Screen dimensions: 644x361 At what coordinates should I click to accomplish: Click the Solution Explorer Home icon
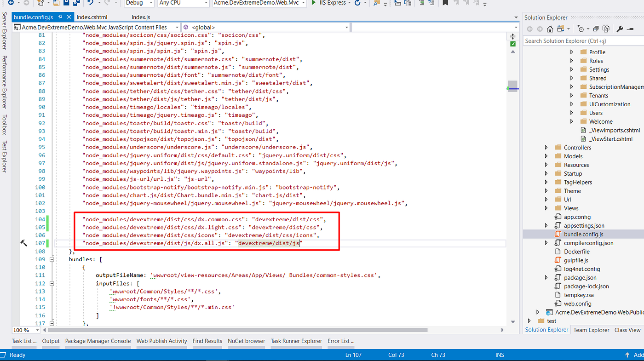tap(550, 29)
